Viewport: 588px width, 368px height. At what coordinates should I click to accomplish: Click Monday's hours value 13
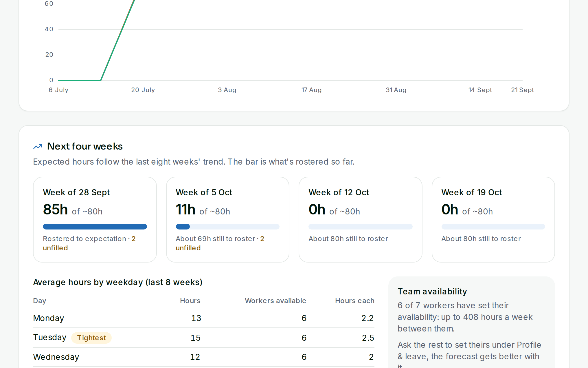tap(196, 318)
